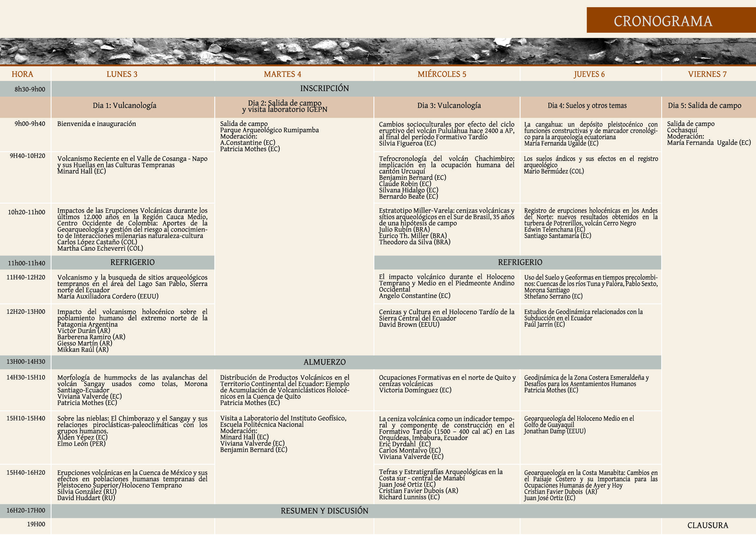Viewport: 756px width, 535px height.
Task: Click 'Victoria Domínguez (EC)' speaker name
Action: pyautogui.click(x=415, y=390)
